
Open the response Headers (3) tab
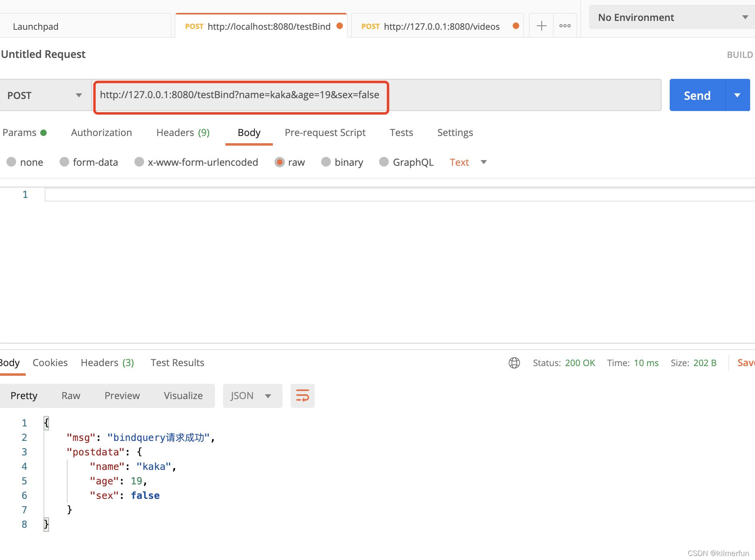click(x=107, y=362)
